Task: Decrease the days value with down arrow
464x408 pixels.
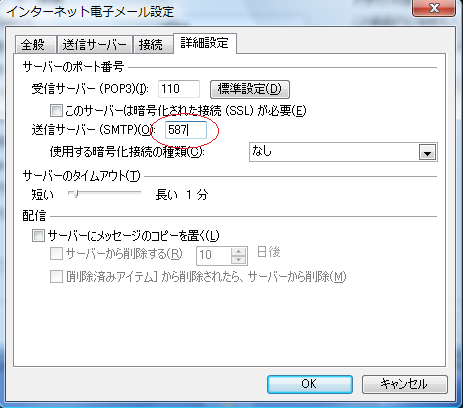Action: [239, 260]
